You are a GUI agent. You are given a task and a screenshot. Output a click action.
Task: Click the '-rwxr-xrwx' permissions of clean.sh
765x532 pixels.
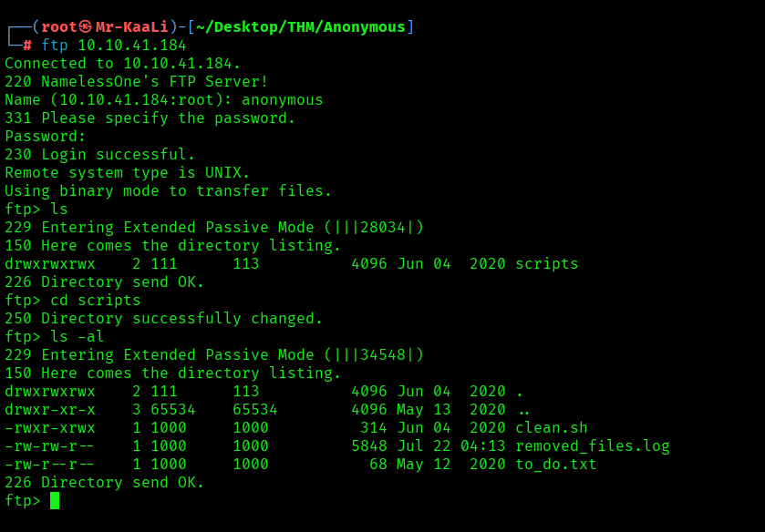50,427
